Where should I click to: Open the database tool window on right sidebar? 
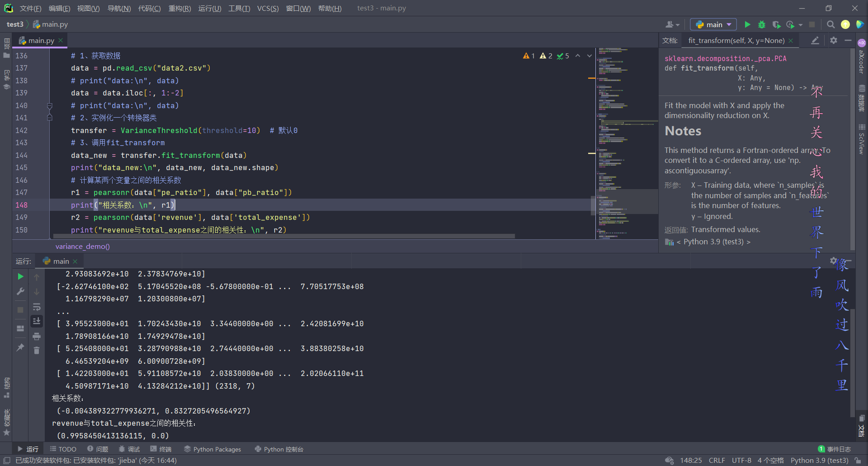pos(862,98)
